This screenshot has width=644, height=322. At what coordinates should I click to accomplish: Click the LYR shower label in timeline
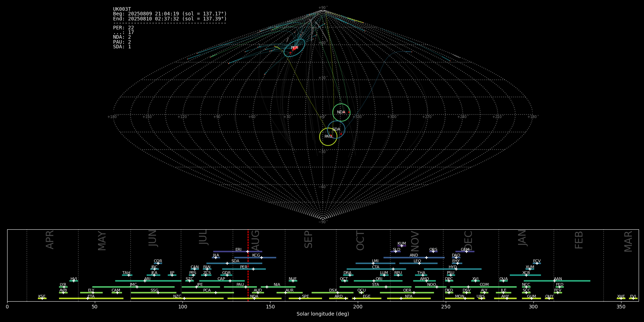pos(63,285)
